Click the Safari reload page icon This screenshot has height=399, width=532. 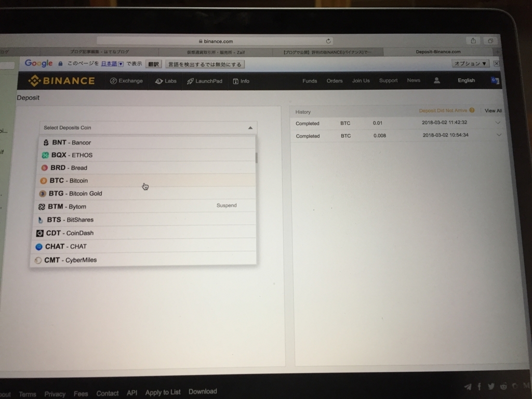tap(328, 41)
